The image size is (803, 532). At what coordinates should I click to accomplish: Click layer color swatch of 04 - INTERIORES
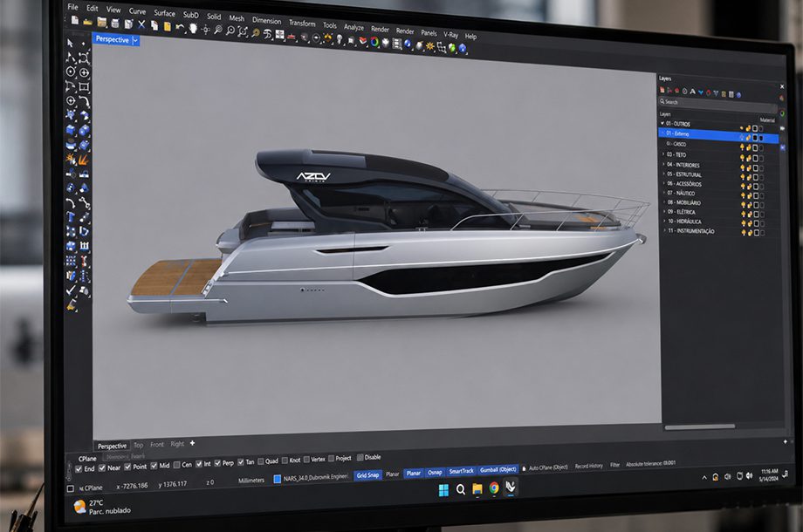click(x=755, y=167)
